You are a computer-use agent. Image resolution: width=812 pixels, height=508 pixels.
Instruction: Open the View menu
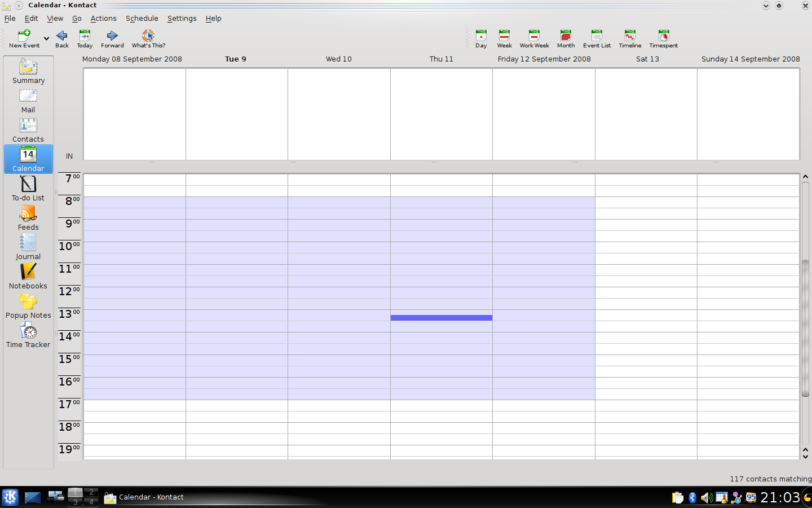(x=55, y=18)
